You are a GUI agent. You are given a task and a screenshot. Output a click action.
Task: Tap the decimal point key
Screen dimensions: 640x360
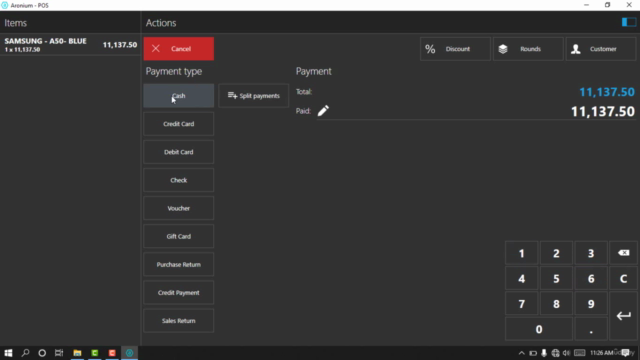tap(591, 329)
